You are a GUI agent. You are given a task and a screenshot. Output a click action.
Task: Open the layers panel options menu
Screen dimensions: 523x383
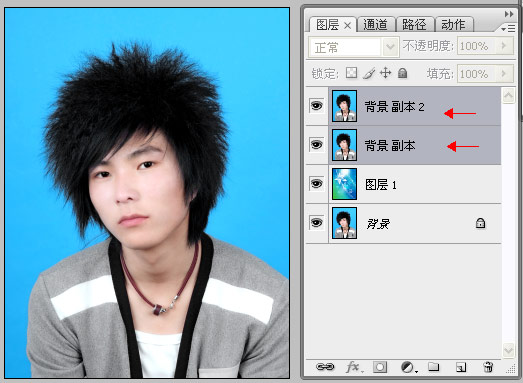click(508, 29)
